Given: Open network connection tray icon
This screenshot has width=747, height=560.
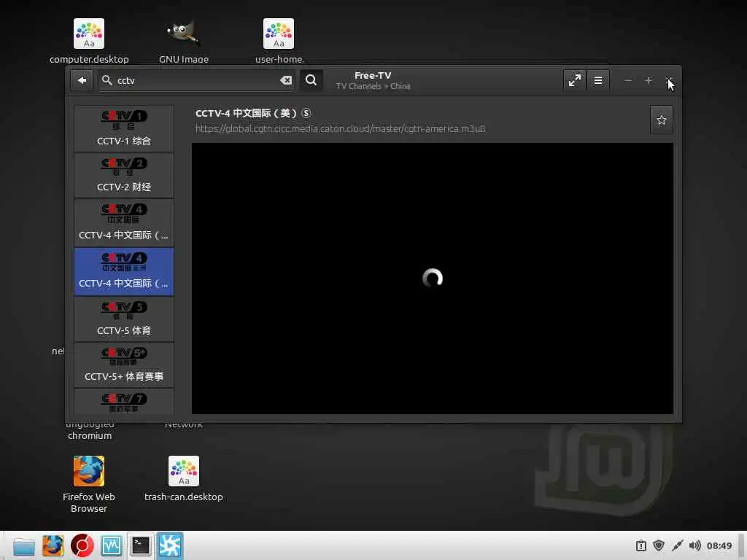Looking at the screenshot, I should tap(677, 545).
